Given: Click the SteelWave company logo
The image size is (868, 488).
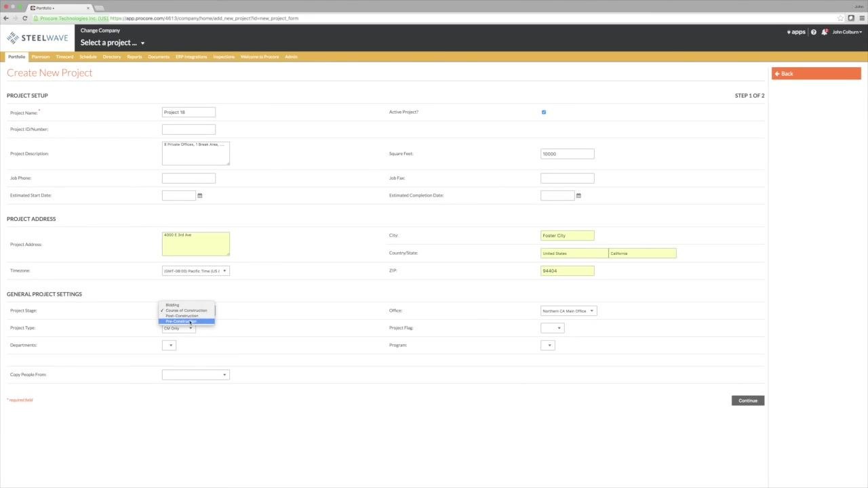Looking at the screenshot, I should pos(37,38).
